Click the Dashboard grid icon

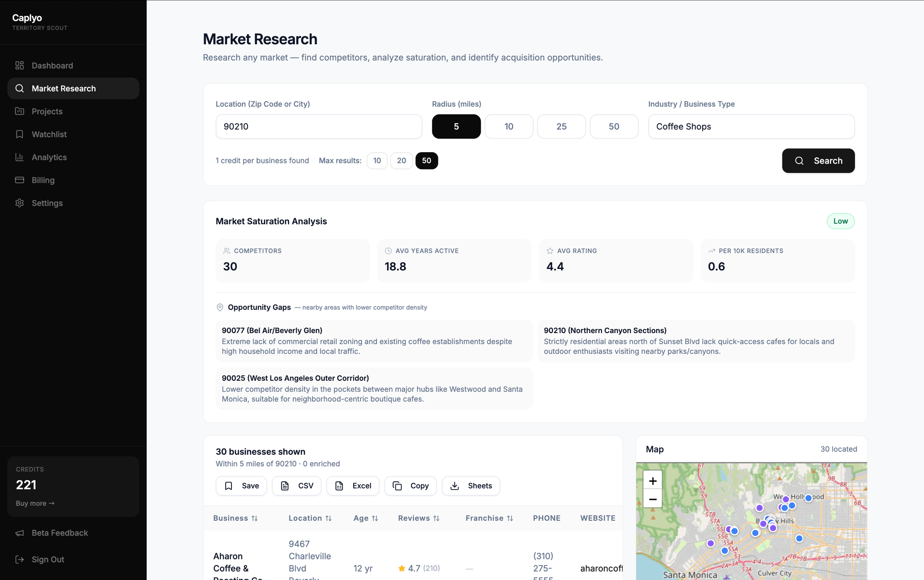[x=19, y=65]
